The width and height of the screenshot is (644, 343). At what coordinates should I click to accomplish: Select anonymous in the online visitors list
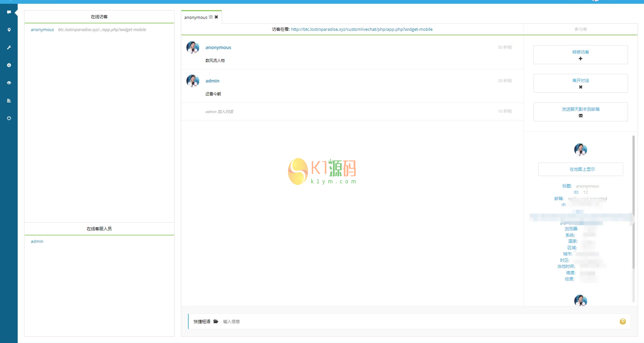click(x=42, y=30)
